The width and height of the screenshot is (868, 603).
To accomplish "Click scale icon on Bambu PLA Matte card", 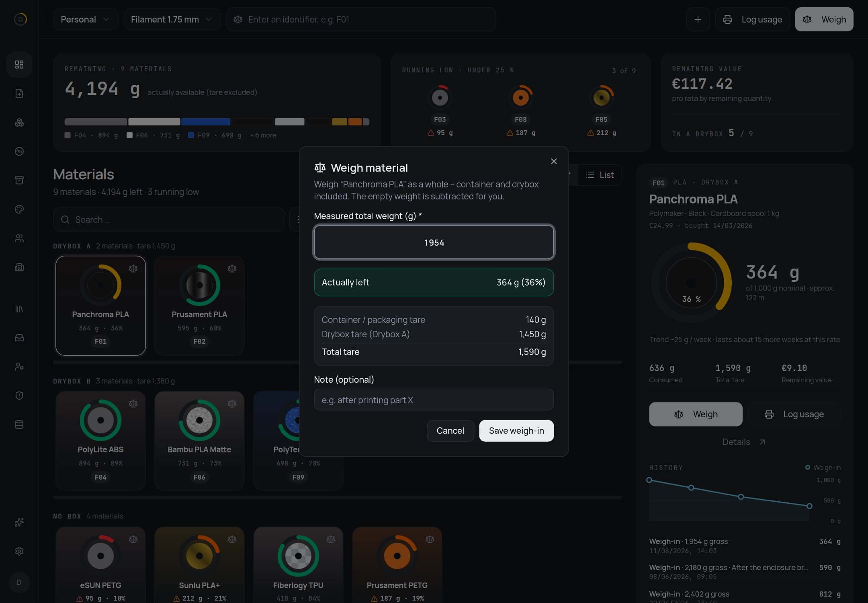I will [232, 403].
